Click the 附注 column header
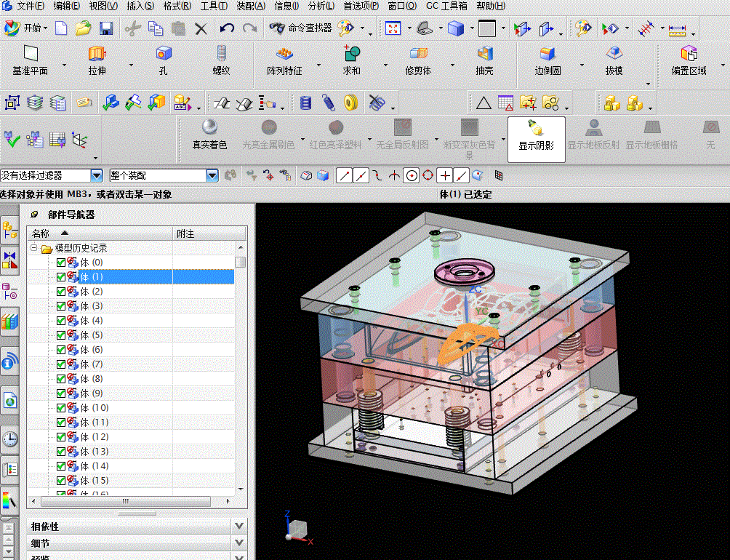Image resolution: width=730 pixels, height=560 pixels. pos(209,233)
